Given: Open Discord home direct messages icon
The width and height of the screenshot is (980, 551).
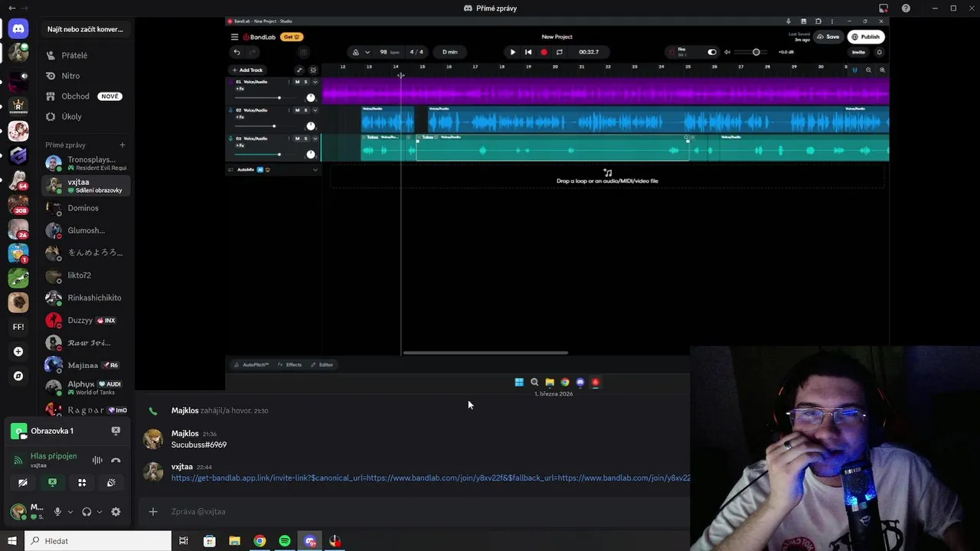Looking at the screenshot, I should 18,29.
